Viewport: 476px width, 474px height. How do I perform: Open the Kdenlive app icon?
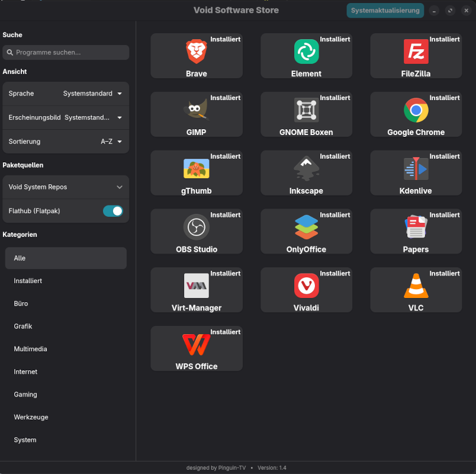(416, 169)
